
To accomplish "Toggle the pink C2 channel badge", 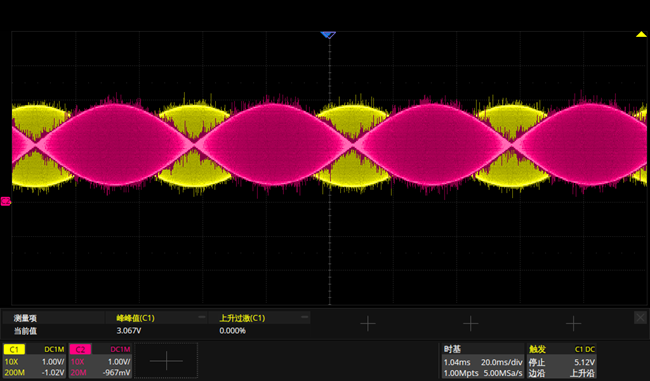I will click(80, 349).
